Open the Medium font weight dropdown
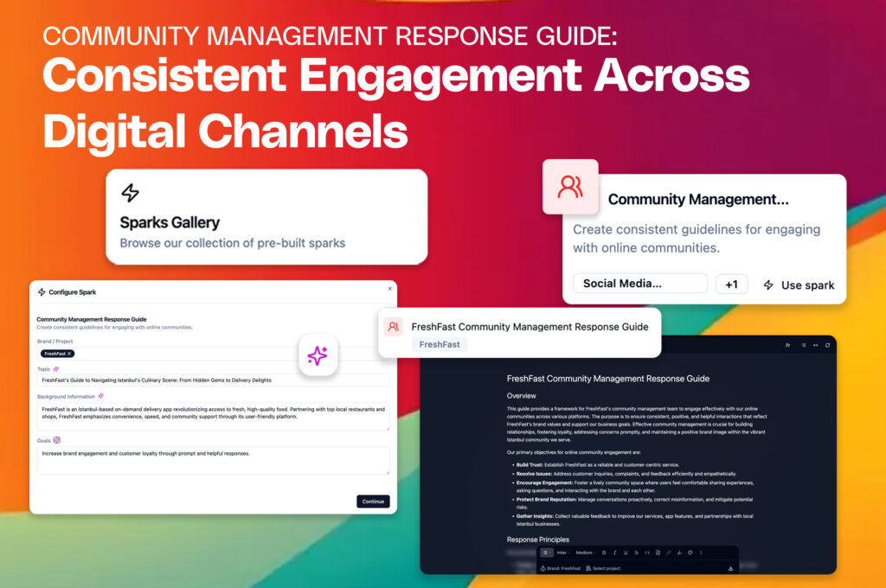Screen dimensions: 886x588 (586, 553)
